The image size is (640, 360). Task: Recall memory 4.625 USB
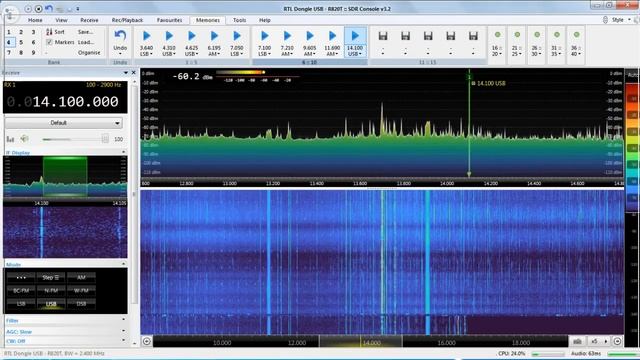tap(191, 42)
